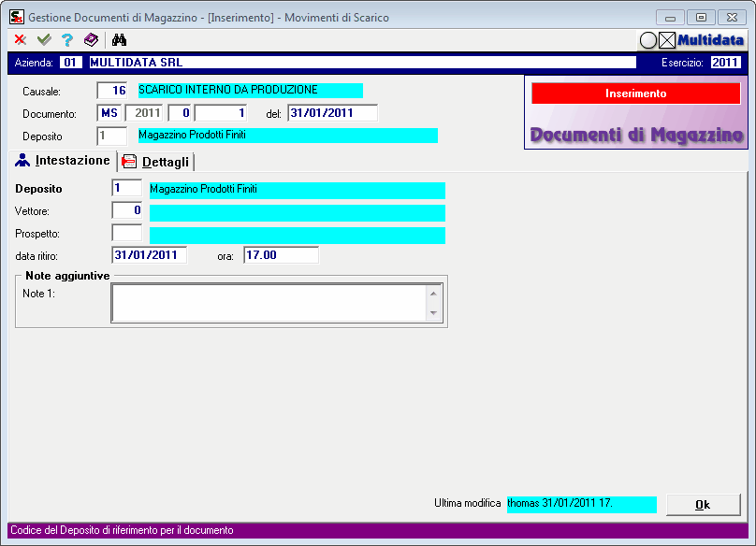Click the binoculars search icon
This screenshot has width=756, height=546.
(x=119, y=40)
